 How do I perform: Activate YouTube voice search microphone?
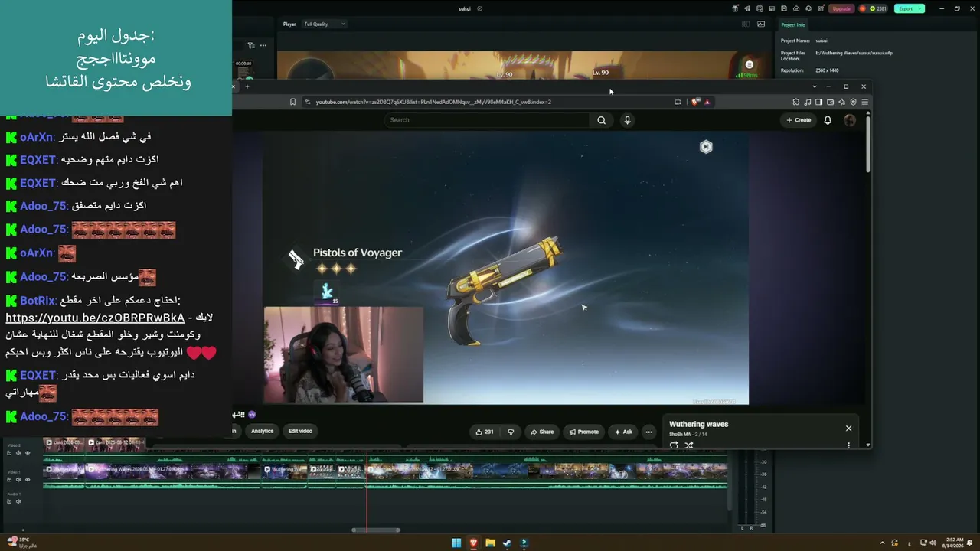click(627, 120)
